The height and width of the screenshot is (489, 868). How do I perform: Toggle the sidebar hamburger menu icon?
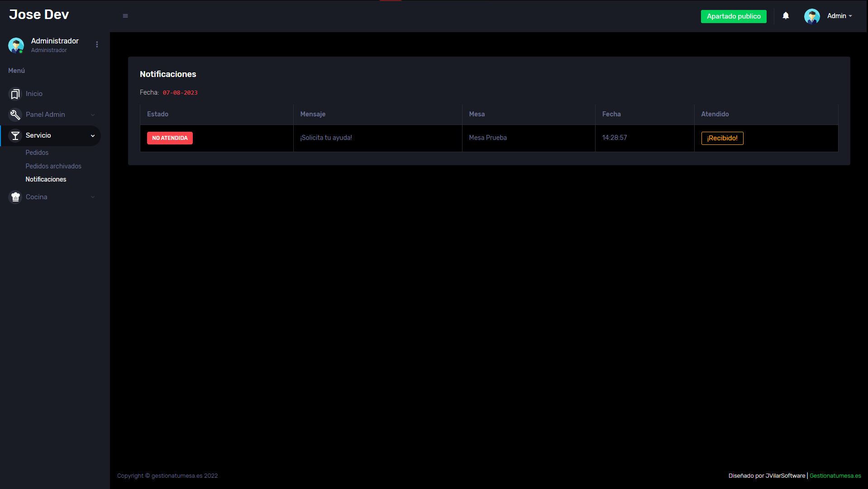pos(125,16)
